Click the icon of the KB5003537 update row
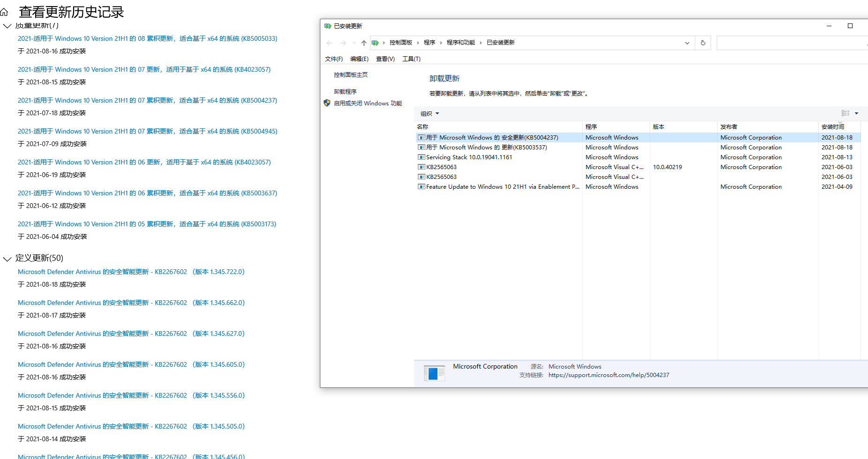 [422, 148]
